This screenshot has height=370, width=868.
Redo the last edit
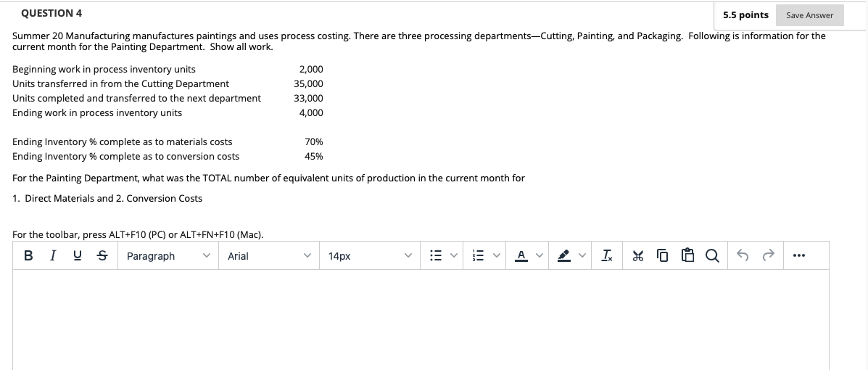[x=768, y=256]
